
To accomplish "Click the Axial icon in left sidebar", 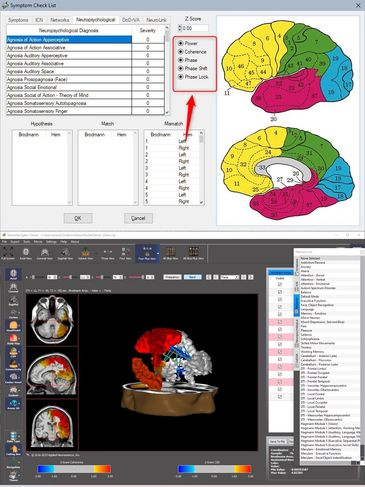I will (13, 274).
